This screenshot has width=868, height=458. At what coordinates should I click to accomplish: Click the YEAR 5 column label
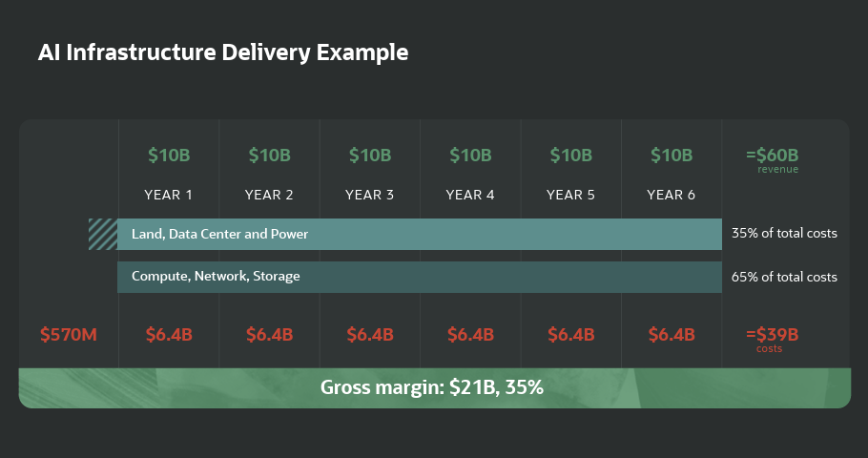(571, 195)
